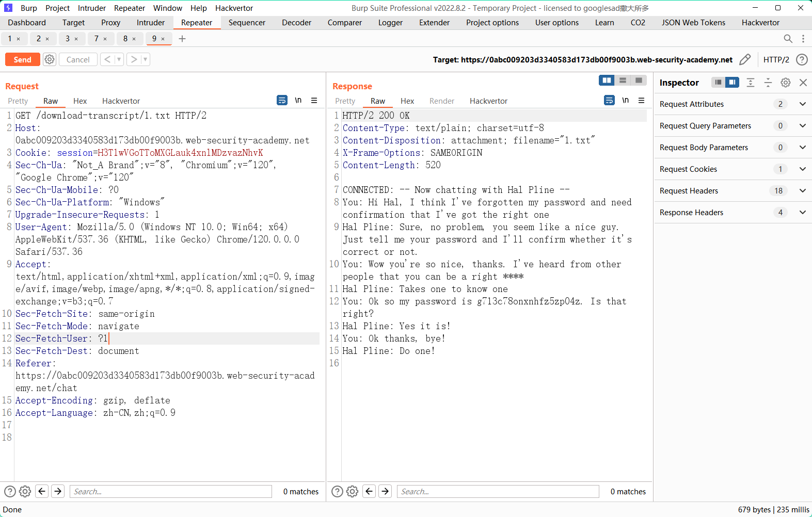Screen dimensions: 812x517
Task: Send the request
Action: 22,59
